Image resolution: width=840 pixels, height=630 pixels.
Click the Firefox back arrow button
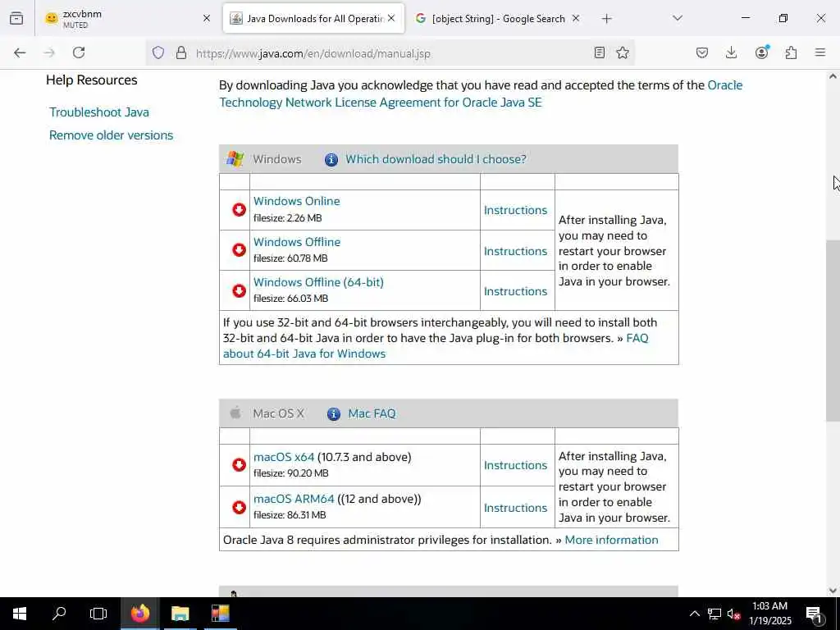[20, 52]
